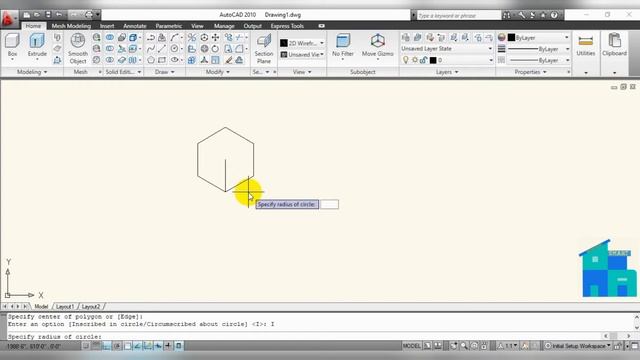Screen dimensions: 640x360
Task: Expand the View panel
Action: (302, 72)
